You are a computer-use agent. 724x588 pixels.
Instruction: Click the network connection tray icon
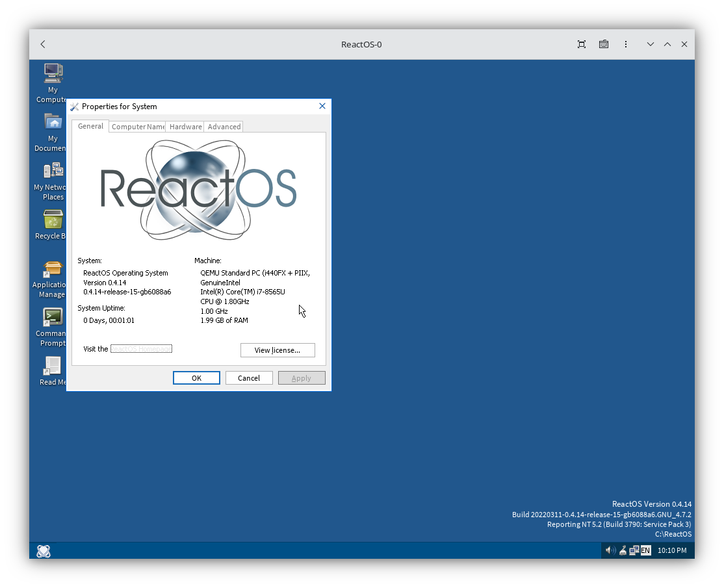click(x=634, y=550)
